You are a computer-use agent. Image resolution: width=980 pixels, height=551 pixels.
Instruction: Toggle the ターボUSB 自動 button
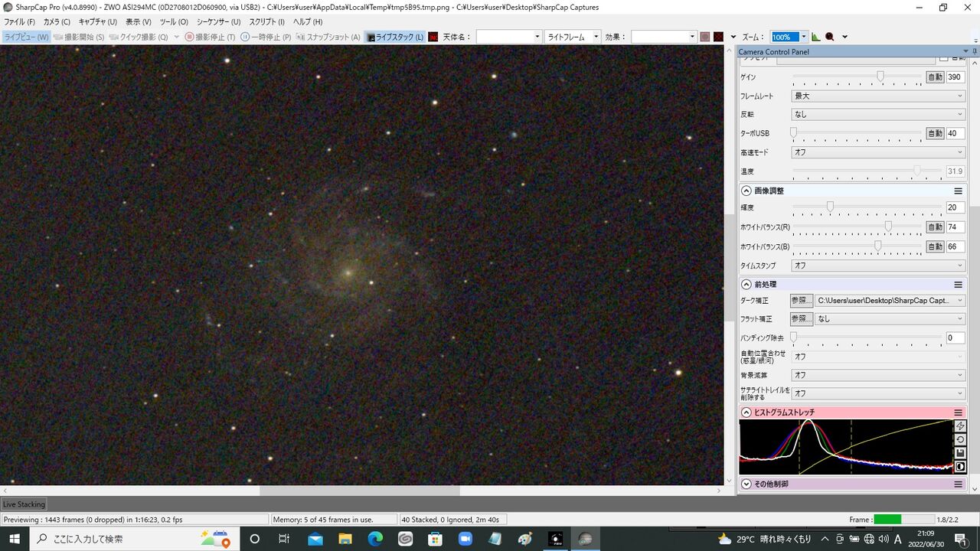point(935,133)
